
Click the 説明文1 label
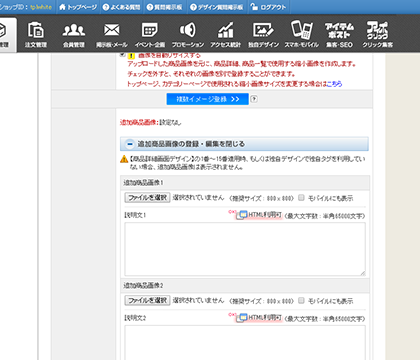pos(135,215)
